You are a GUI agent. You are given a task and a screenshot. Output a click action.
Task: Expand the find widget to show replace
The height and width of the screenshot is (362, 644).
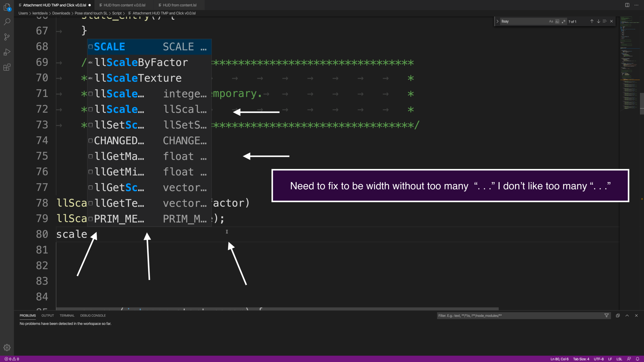[x=498, y=21]
